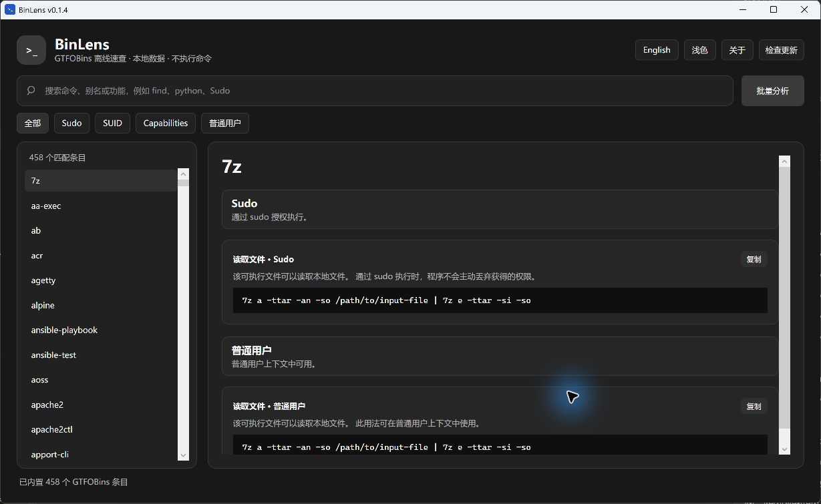This screenshot has width=821, height=504.
Task: Select ansible-test in the list
Action: [x=101, y=355]
